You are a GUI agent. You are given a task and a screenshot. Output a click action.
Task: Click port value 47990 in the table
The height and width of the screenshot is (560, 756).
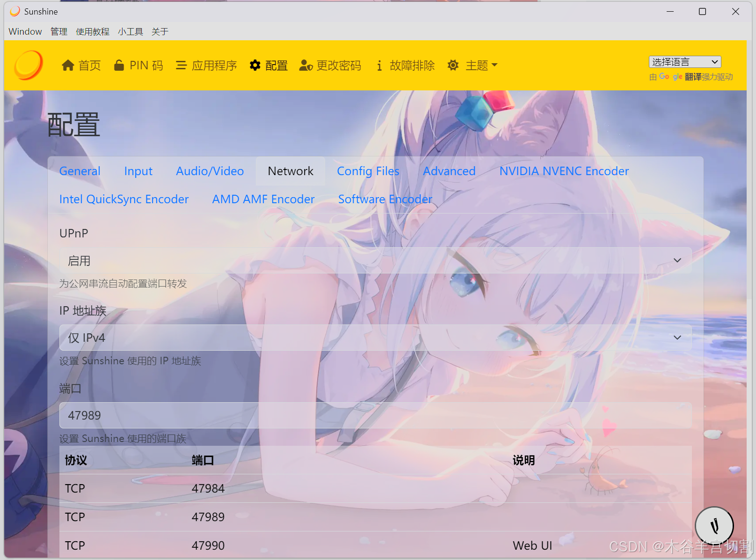208,545
